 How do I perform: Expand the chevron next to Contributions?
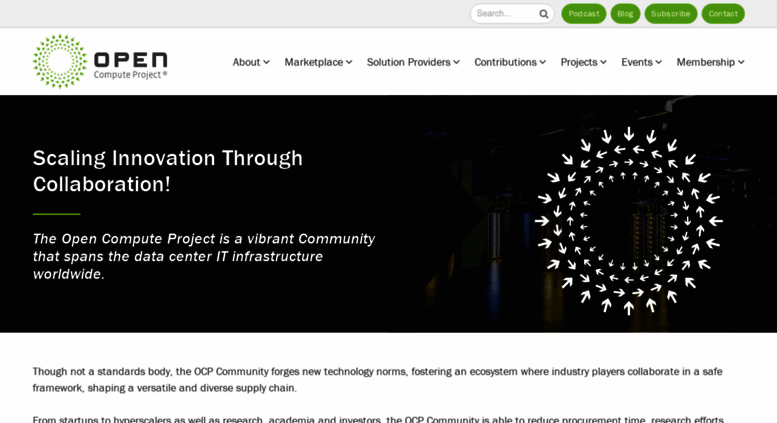tap(543, 62)
